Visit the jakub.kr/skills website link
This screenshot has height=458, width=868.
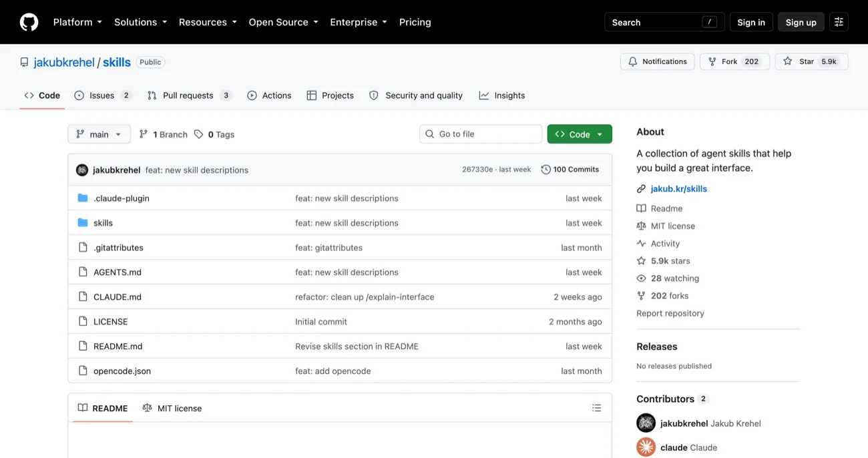pos(679,189)
